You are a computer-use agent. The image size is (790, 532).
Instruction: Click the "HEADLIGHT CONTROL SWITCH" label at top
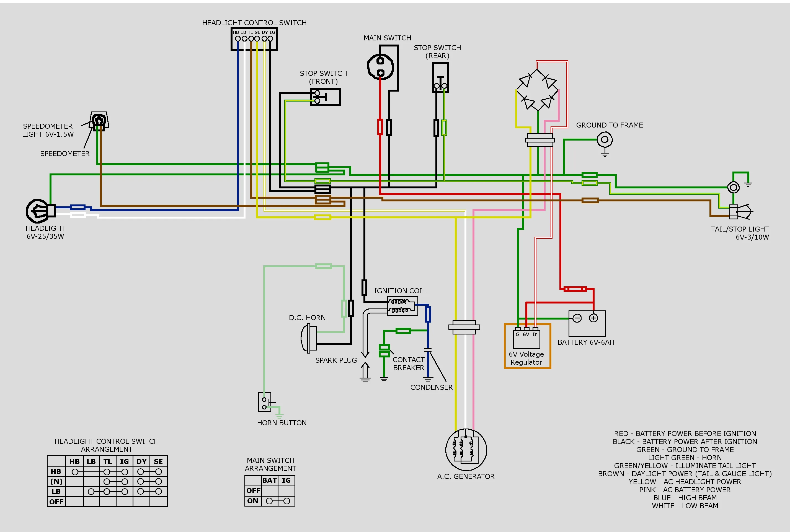[x=254, y=23]
